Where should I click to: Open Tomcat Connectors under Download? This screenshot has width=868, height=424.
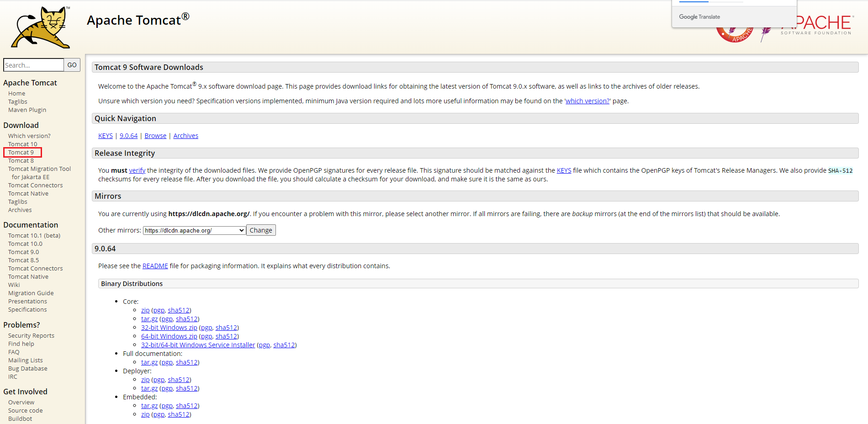[36, 185]
